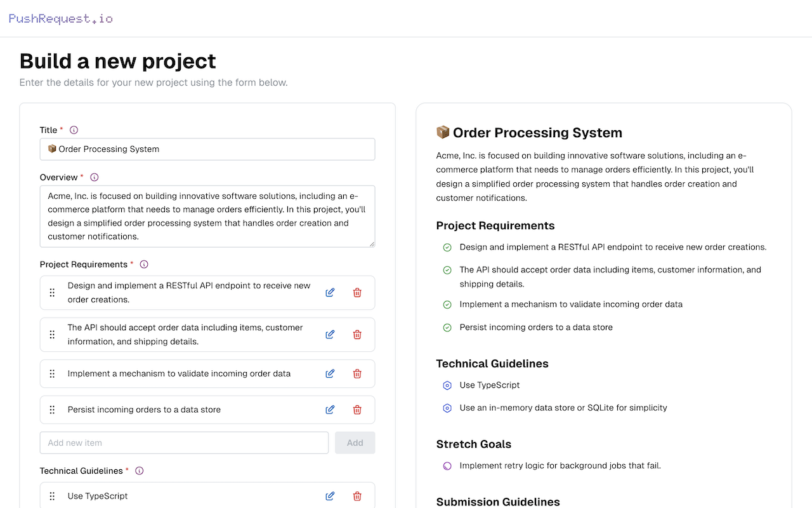Viewport: 812px width, 508px height.
Task: Click the info icon next to Overview
Action: (x=94, y=177)
